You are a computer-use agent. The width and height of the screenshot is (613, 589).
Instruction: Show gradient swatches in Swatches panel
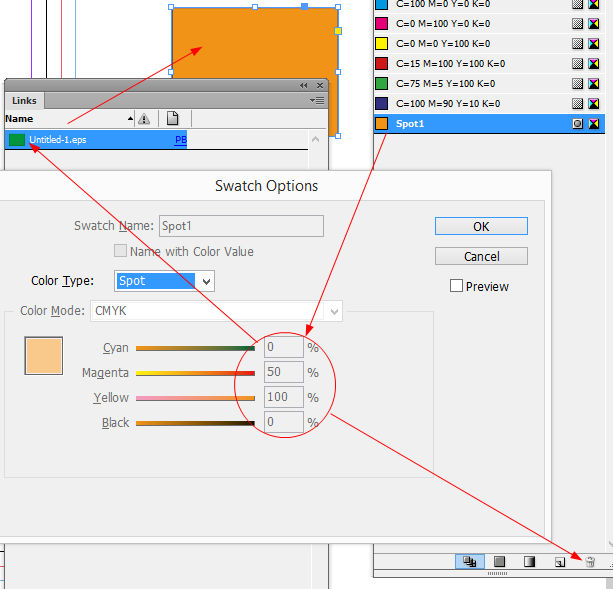[x=529, y=562]
